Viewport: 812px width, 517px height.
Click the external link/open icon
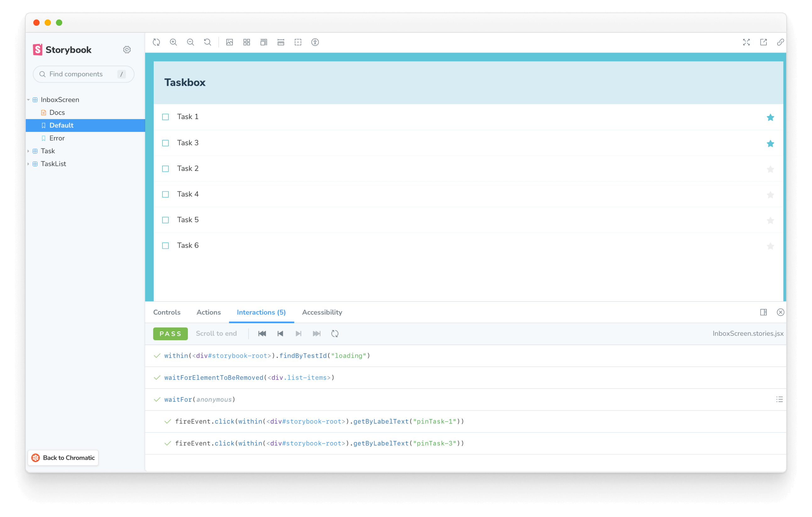tap(764, 42)
